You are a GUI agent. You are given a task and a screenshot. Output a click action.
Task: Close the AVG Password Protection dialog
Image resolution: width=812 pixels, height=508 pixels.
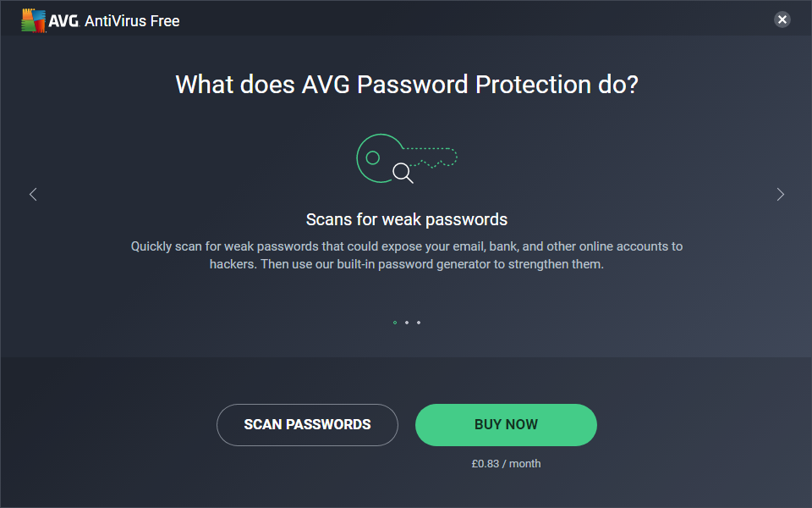[x=782, y=19]
